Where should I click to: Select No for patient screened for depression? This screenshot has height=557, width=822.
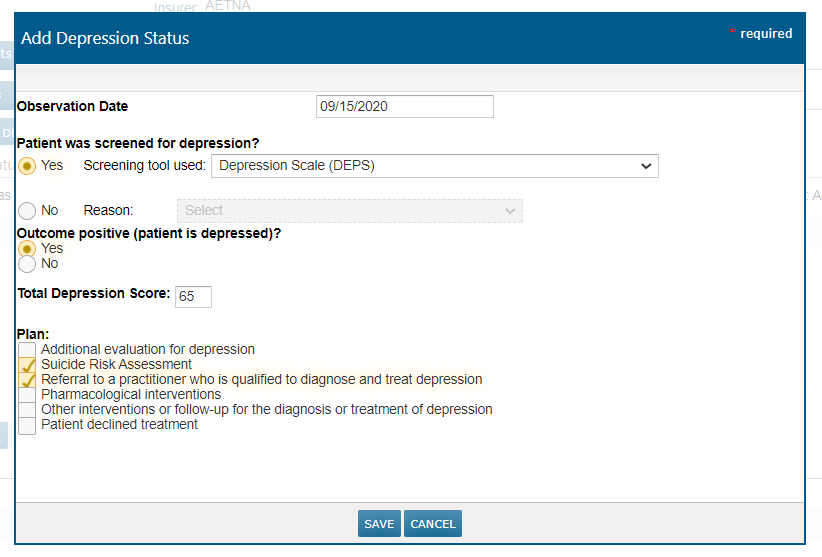click(x=27, y=211)
